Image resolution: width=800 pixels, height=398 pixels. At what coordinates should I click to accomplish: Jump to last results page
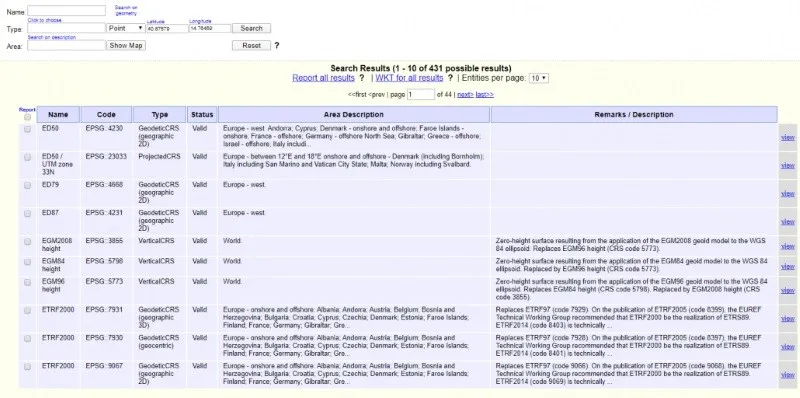pos(485,94)
